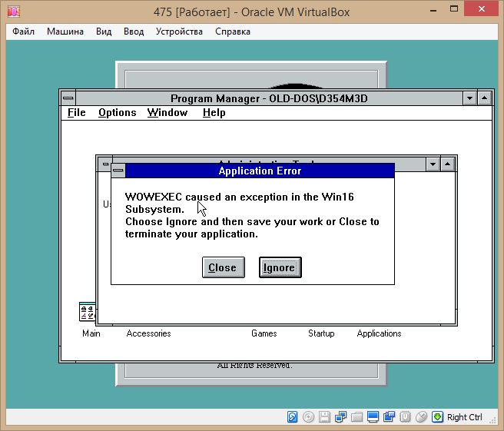This screenshot has height=431, width=504.
Task: Select the Startup program group label
Action: tap(321, 333)
